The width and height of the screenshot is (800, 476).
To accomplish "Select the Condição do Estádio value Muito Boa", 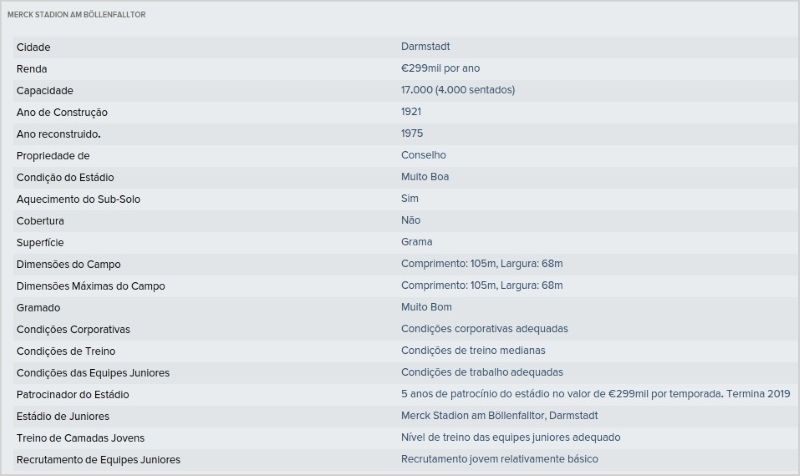I will click(425, 177).
